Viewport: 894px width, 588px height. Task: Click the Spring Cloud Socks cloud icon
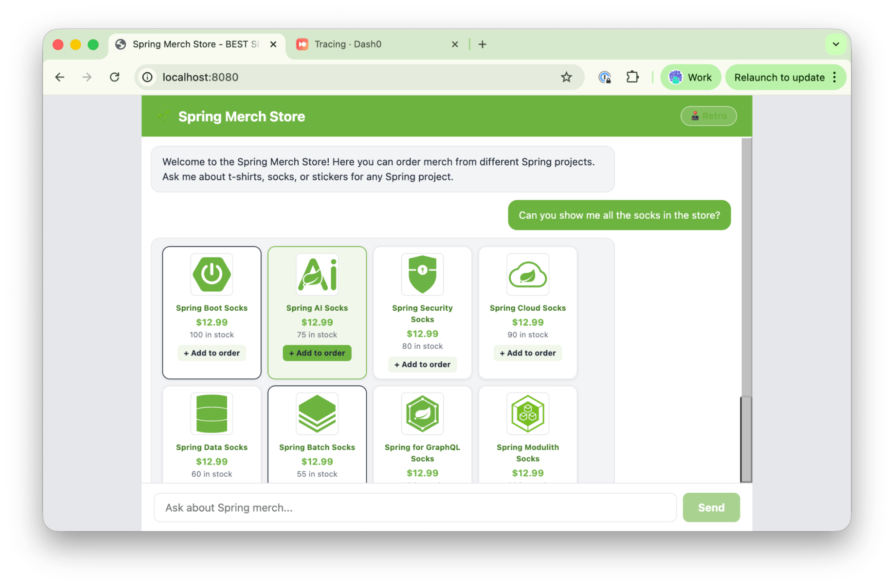tap(528, 274)
